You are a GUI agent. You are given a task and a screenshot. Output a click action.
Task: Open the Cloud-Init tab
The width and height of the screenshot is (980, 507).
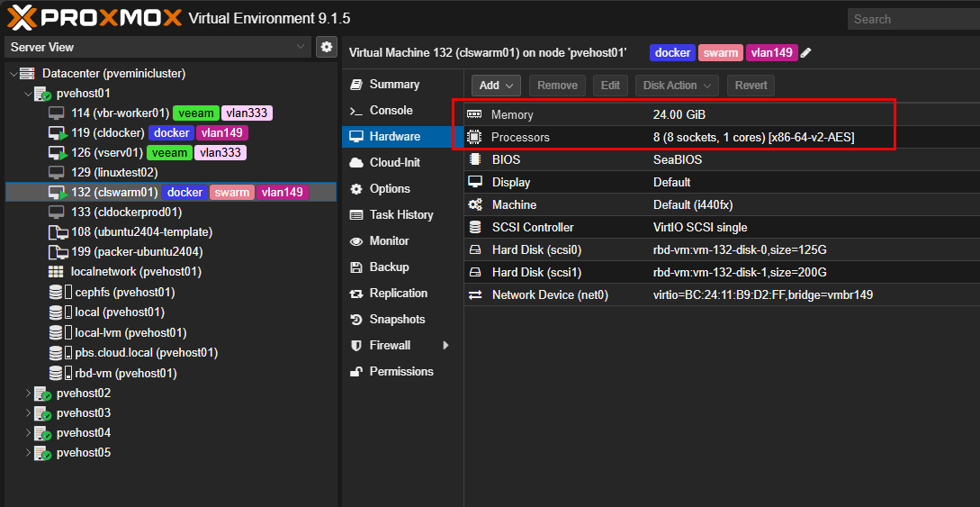[x=394, y=162]
